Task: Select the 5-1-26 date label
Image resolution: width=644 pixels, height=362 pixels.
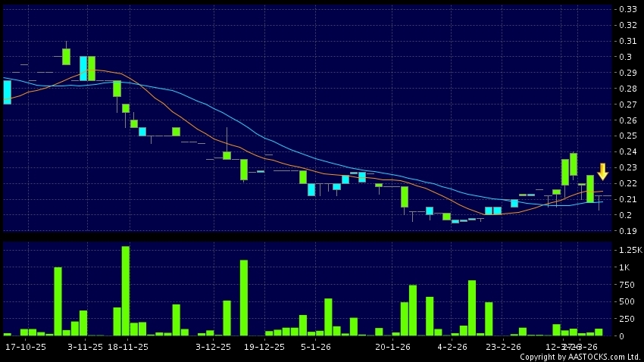Action: pyautogui.click(x=316, y=347)
